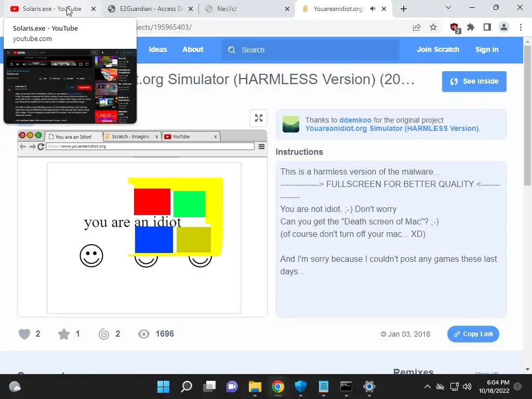
Task: Open the Extensions puzzle piece menu
Action: point(471,27)
